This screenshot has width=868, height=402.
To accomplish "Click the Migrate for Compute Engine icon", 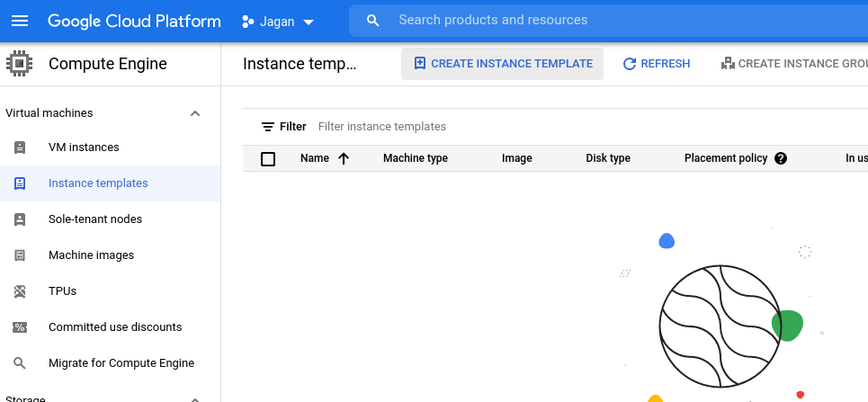I will (x=20, y=363).
